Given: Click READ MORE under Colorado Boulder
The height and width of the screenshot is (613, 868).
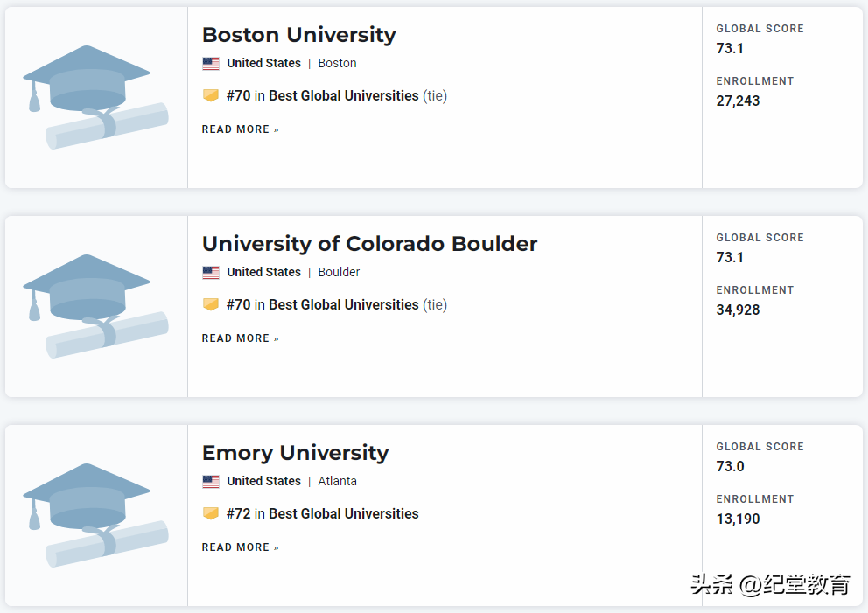Looking at the screenshot, I should [240, 338].
